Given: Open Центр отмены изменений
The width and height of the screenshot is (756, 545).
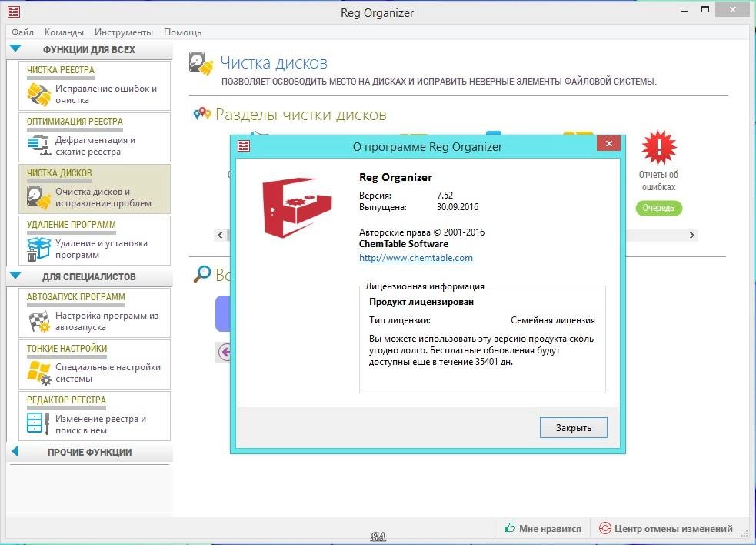Looking at the screenshot, I should (x=666, y=528).
